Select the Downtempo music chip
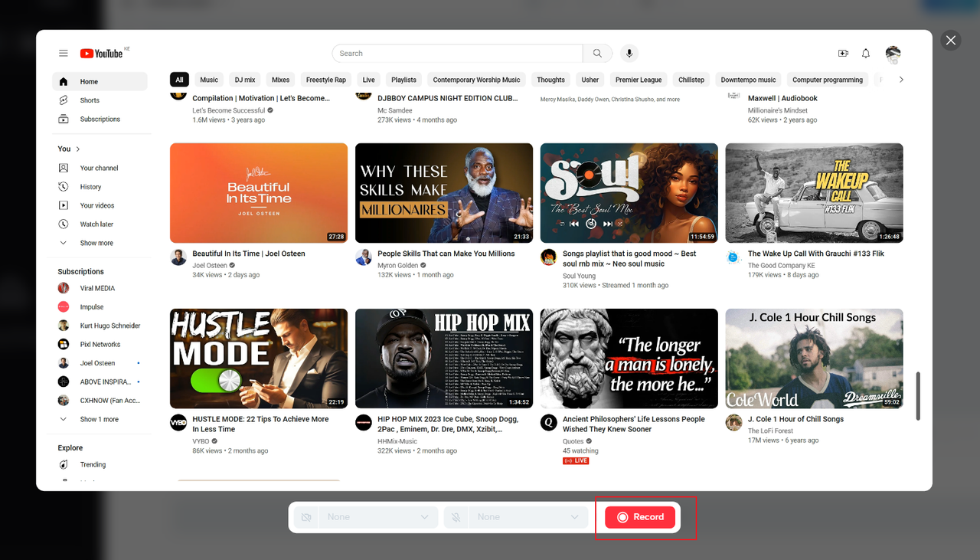Viewport: 980px width, 560px height. 748,80
